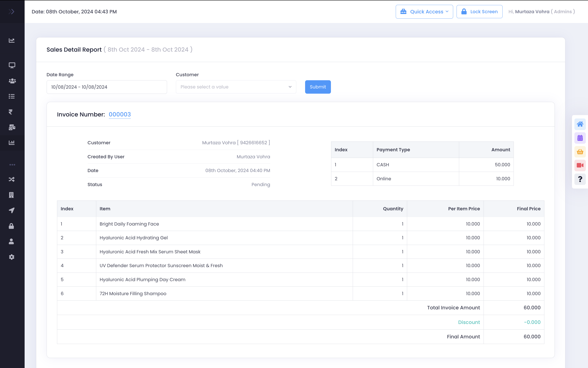588x368 pixels.
Task: Click the Submit button
Action: (x=318, y=87)
